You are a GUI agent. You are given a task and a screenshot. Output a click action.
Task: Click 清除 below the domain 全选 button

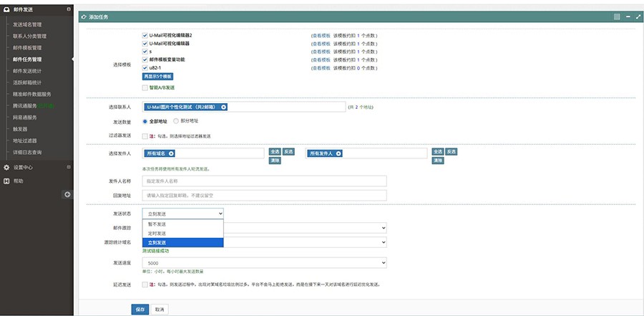point(275,161)
